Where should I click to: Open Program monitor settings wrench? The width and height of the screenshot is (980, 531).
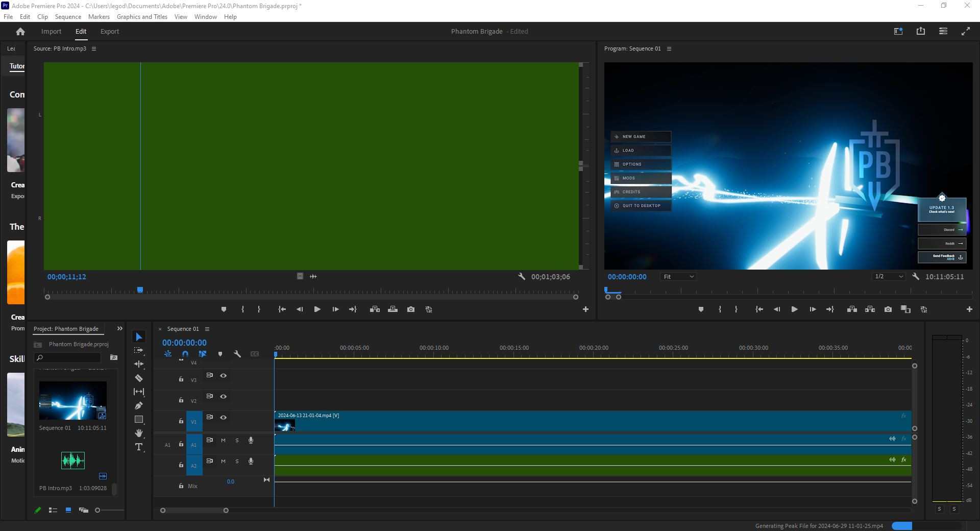click(x=916, y=276)
